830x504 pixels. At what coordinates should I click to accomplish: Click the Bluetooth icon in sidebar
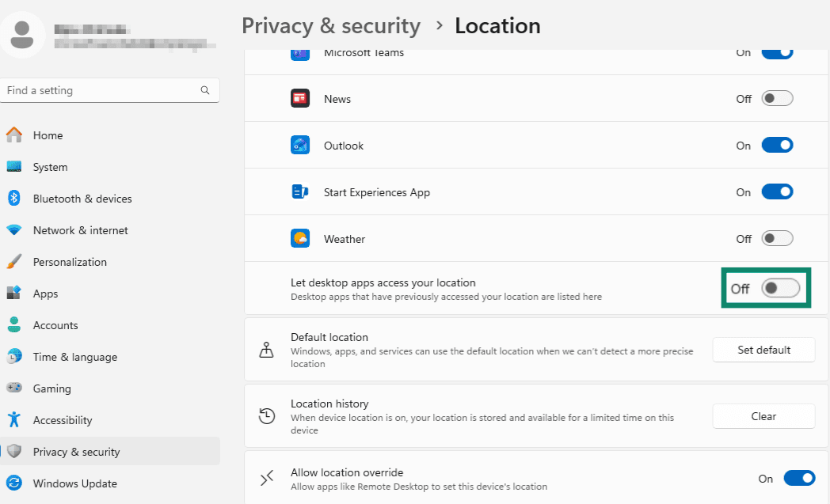tap(14, 199)
